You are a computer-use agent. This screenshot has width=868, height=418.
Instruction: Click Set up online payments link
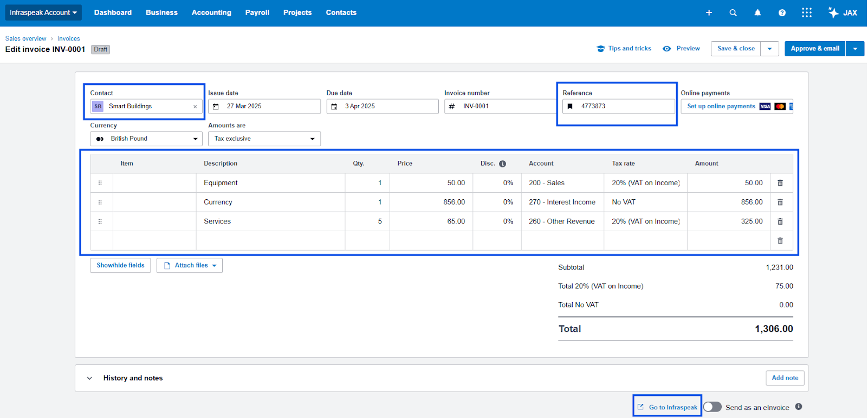722,107
